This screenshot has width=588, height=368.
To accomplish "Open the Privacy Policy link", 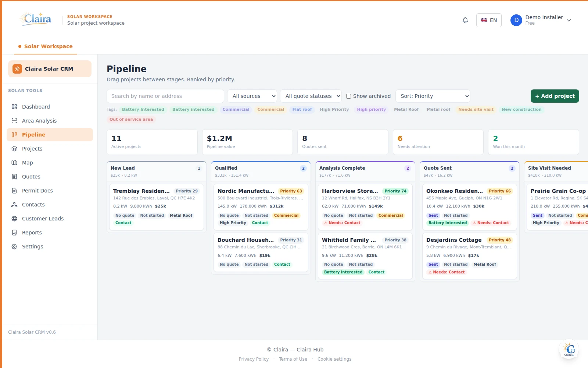I will 254,359.
